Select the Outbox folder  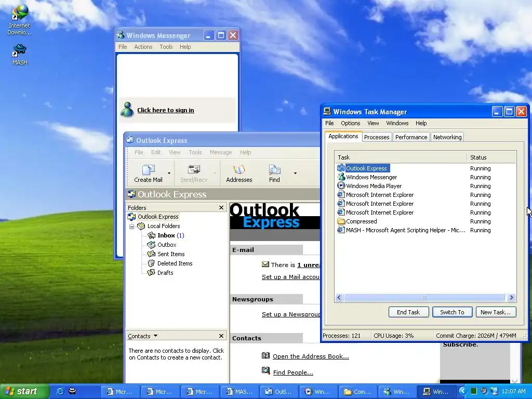coord(162,245)
